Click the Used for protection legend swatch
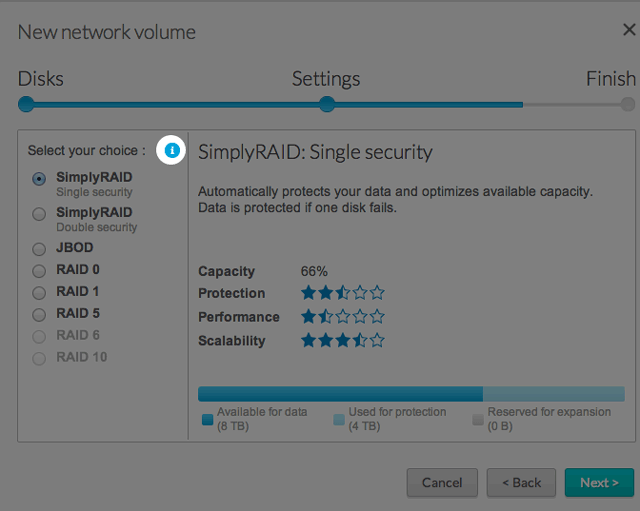The image size is (640, 511). pos(339,420)
